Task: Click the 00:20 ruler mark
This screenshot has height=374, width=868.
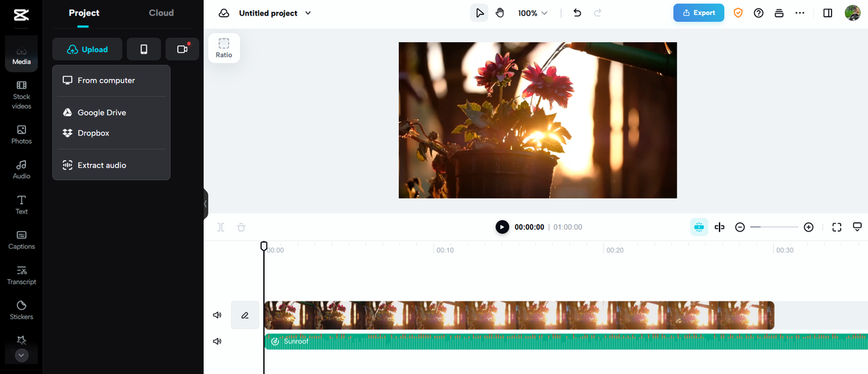Action: [x=615, y=250]
